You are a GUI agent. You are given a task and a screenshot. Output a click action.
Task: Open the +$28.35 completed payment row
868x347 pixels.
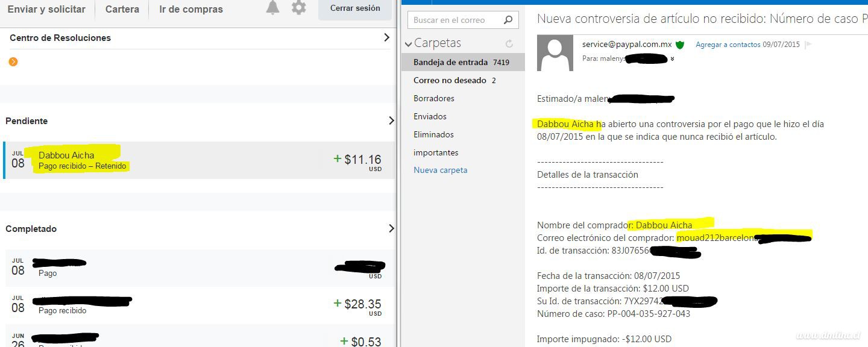click(199, 305)
